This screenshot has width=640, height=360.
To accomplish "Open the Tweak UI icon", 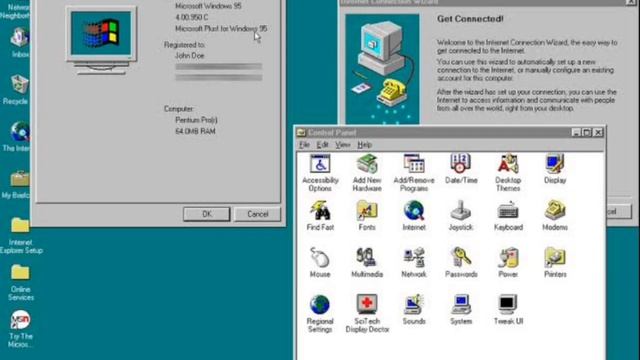I will pos(508,309).
